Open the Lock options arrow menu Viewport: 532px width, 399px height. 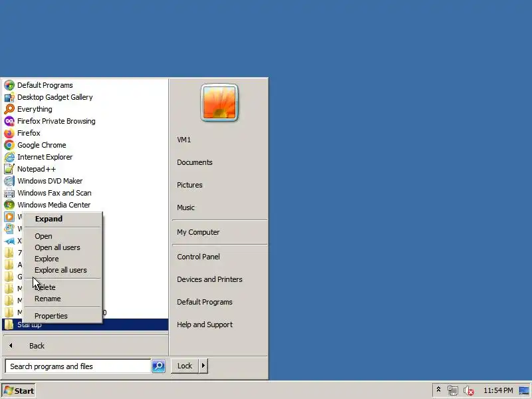tap(203, 366)
